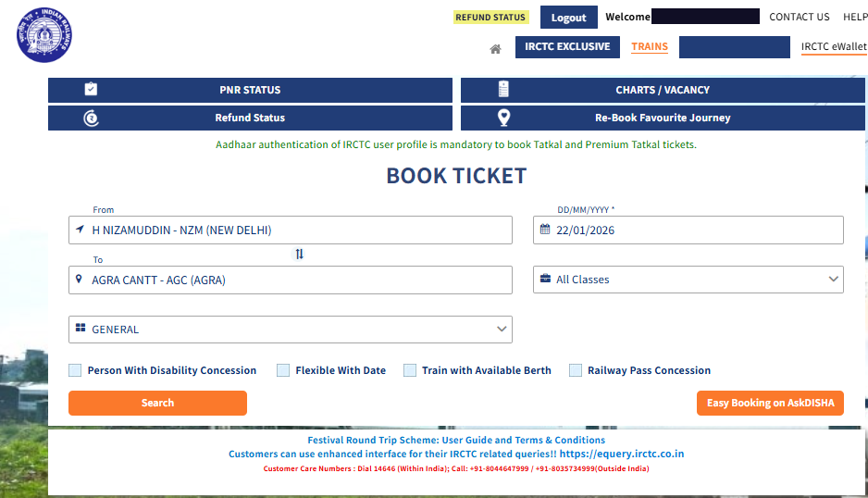Click the PNR Status clipboard icon
868x498 pixels.
coord(91,90)
